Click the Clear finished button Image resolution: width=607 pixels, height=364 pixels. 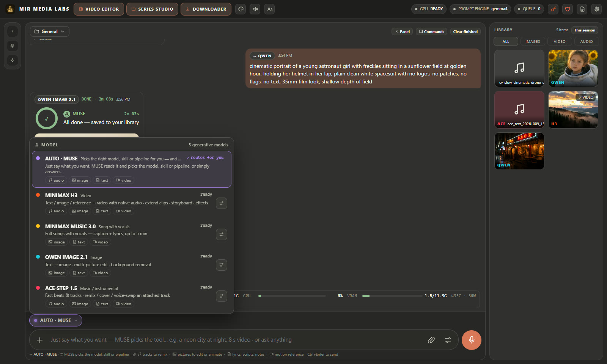[465, 32]
